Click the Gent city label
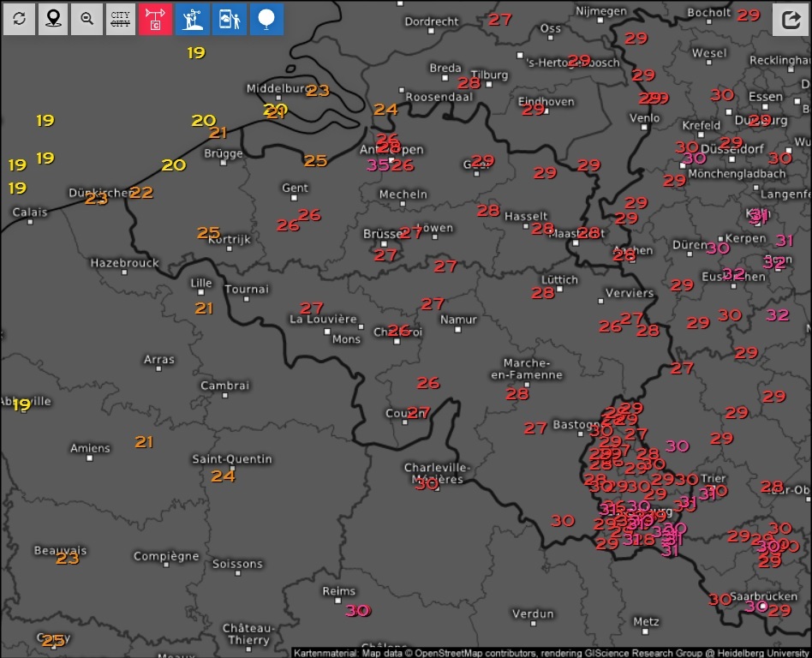 click(295, 188)
